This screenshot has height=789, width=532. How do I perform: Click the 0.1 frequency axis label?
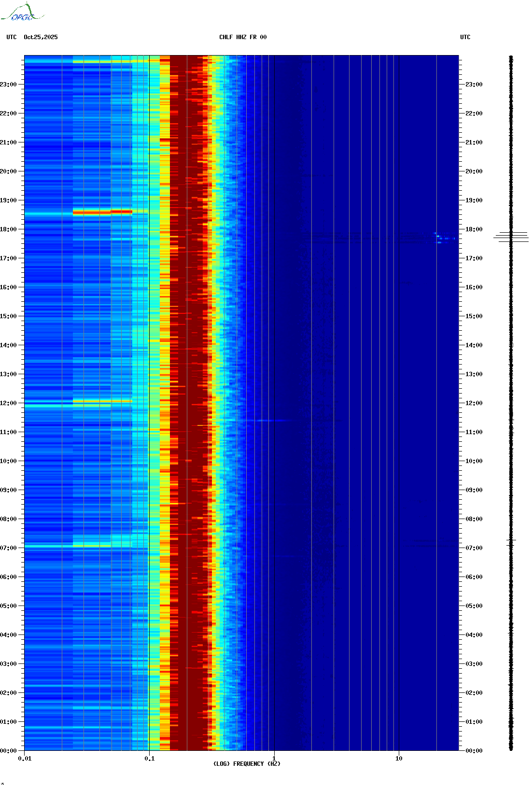pos(149,759)
